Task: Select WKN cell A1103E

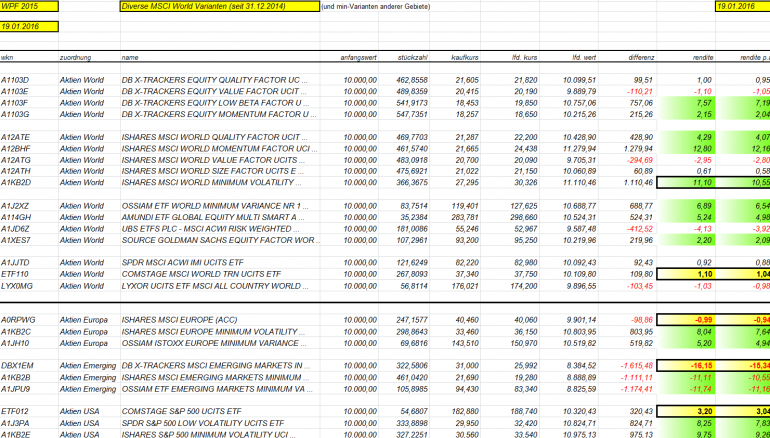Action: pos(29,91)
